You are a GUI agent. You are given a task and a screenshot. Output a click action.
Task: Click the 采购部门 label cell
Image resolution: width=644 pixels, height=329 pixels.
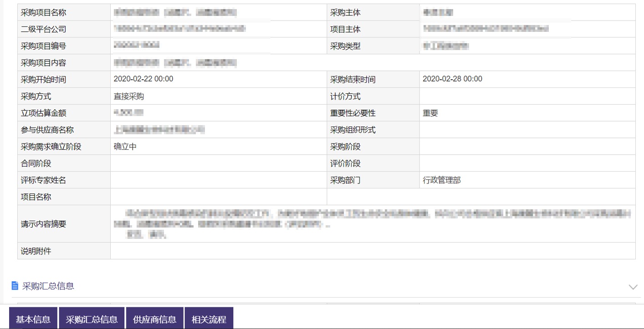373,181
